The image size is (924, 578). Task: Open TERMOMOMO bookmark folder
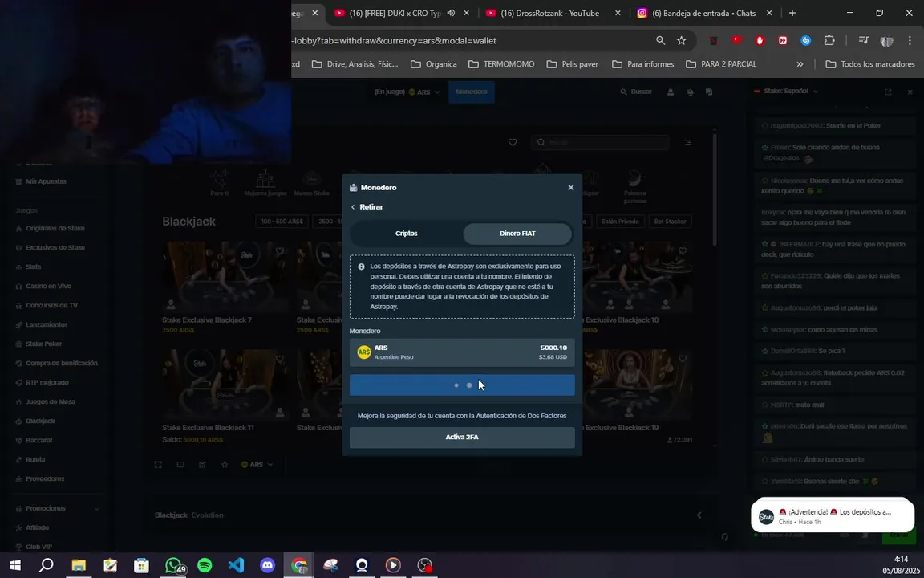[500, 64]
